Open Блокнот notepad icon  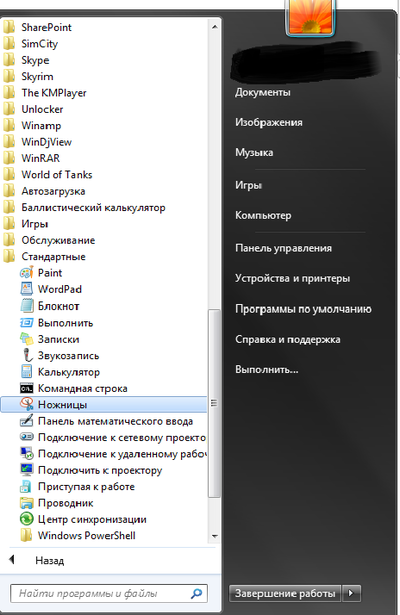click(x=27, y=306)
